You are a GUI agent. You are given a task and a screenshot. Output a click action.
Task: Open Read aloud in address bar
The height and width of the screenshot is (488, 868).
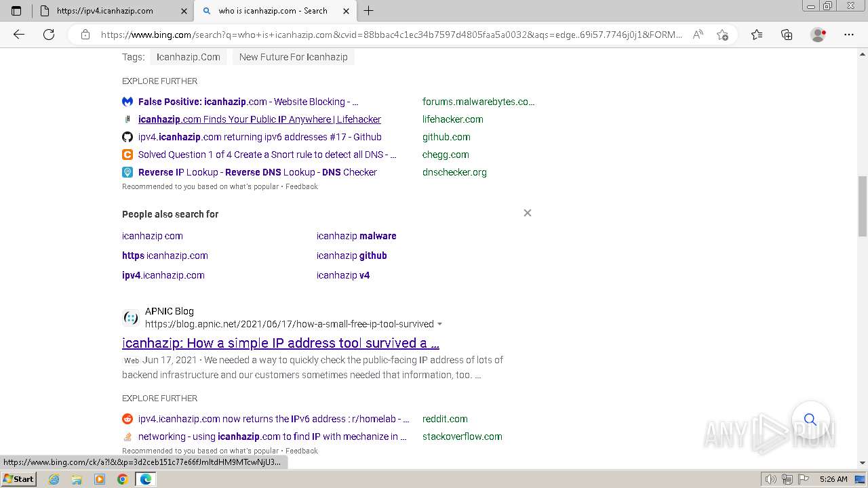click(698, 35)
